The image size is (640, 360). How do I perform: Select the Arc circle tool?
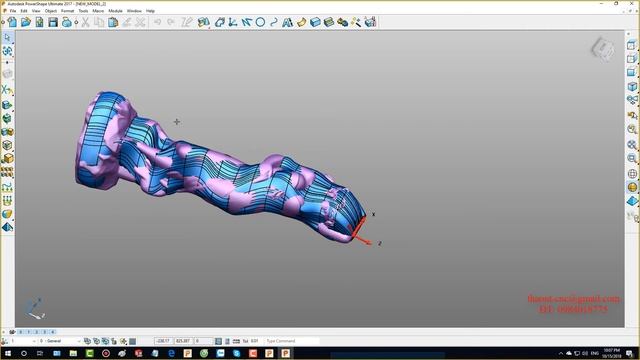coord(260,22)
